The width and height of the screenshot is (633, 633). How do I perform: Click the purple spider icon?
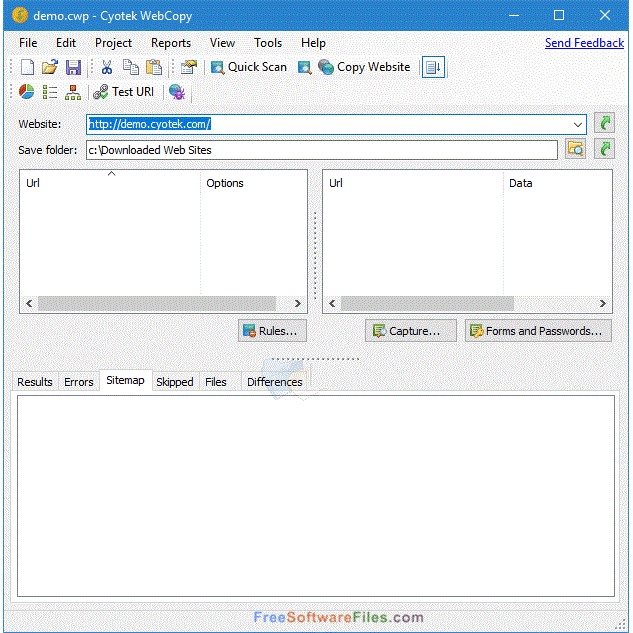click(177, 92)
